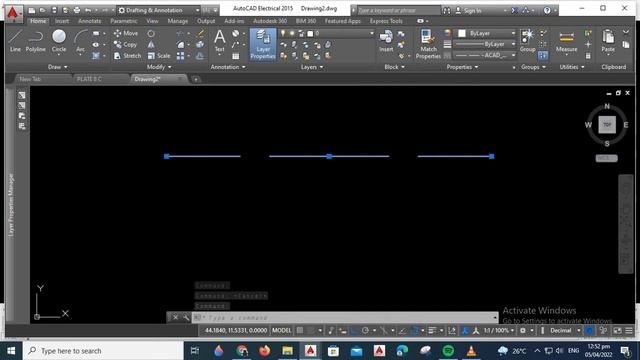
Task: Click the ViewCube TOP face
Action: point(607,125)
